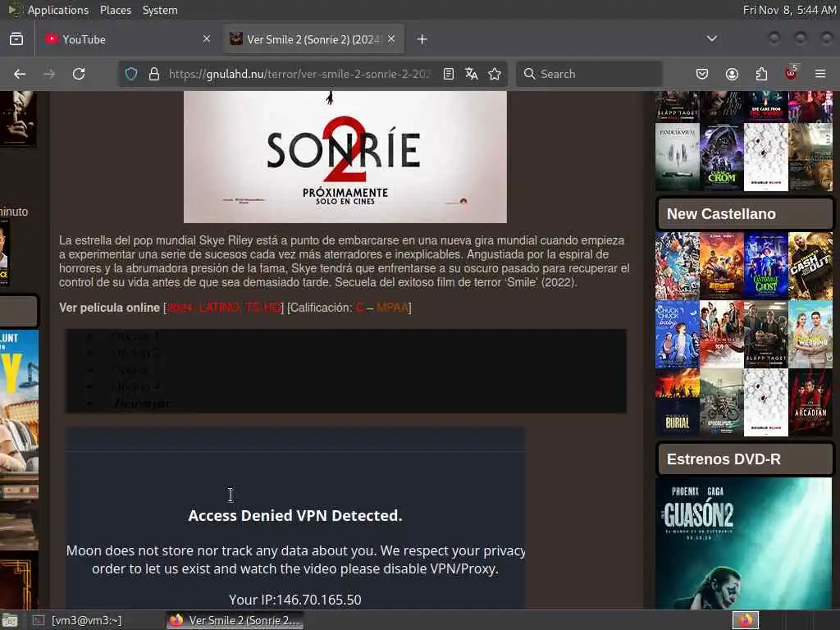Focus the URL address bar

point(299,74)
